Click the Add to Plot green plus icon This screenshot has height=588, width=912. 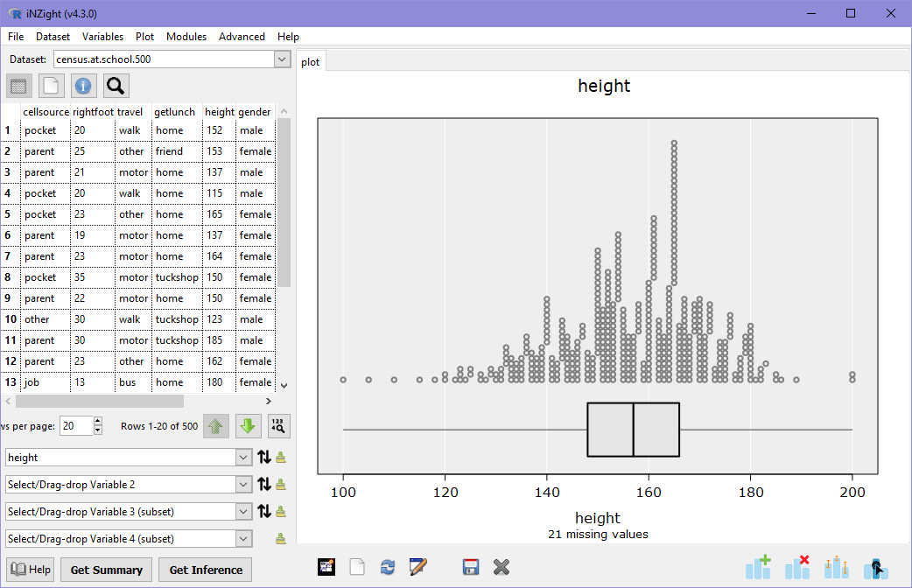click(757, 567)
